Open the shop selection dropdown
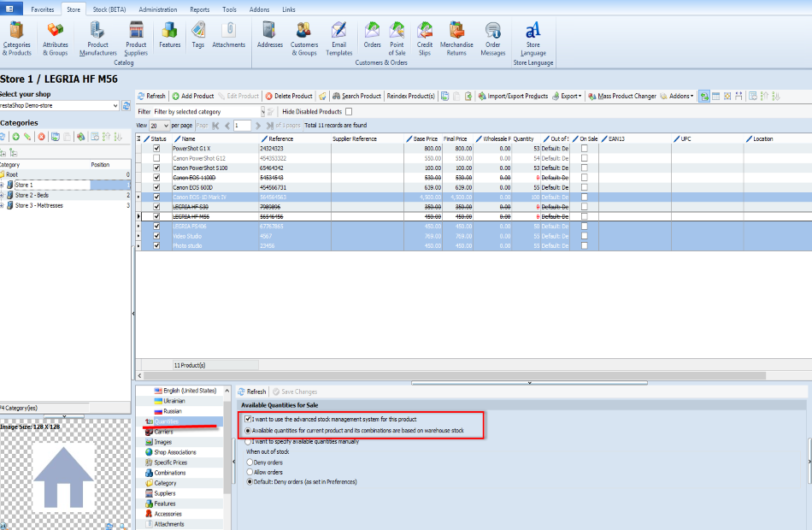The image size is (812, 530). [115, 106]
